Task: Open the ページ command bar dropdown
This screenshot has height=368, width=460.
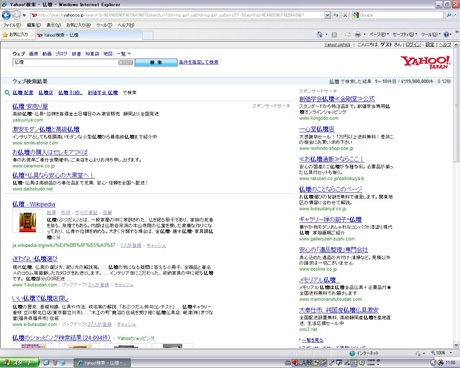Action: pyautogui.click(x=379, y=34)
